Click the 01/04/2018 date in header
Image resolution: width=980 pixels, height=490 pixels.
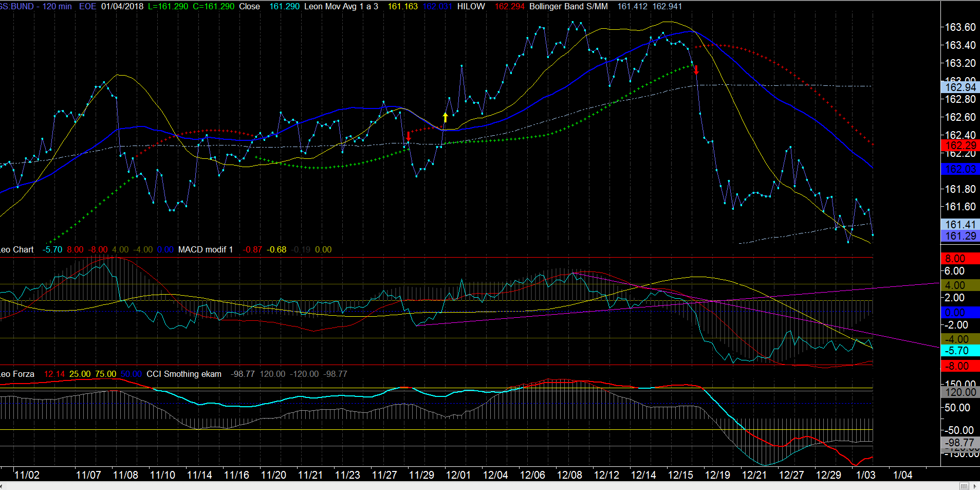coord(122,7)
